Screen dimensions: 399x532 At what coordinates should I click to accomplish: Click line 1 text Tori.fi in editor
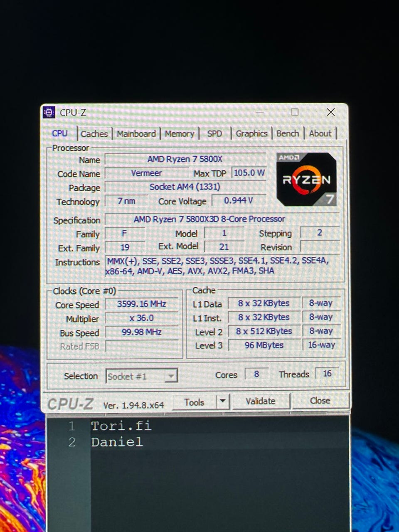point(121,426)
